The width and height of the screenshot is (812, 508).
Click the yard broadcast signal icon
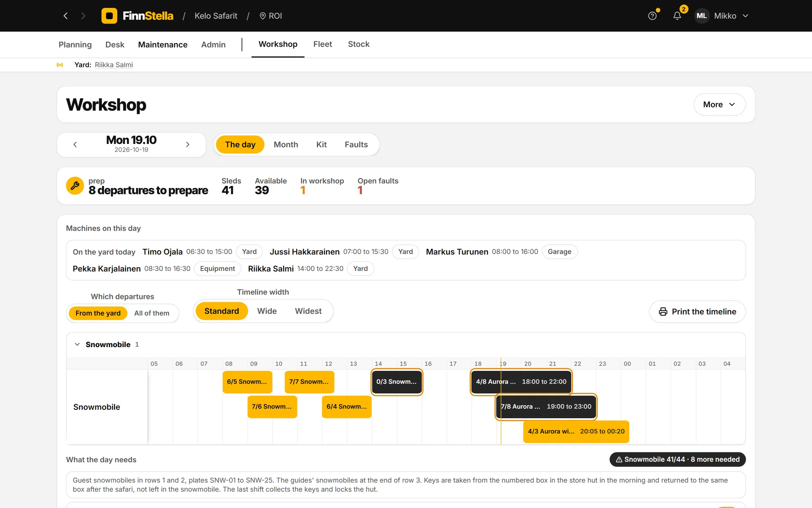click(x=60, y=65)
